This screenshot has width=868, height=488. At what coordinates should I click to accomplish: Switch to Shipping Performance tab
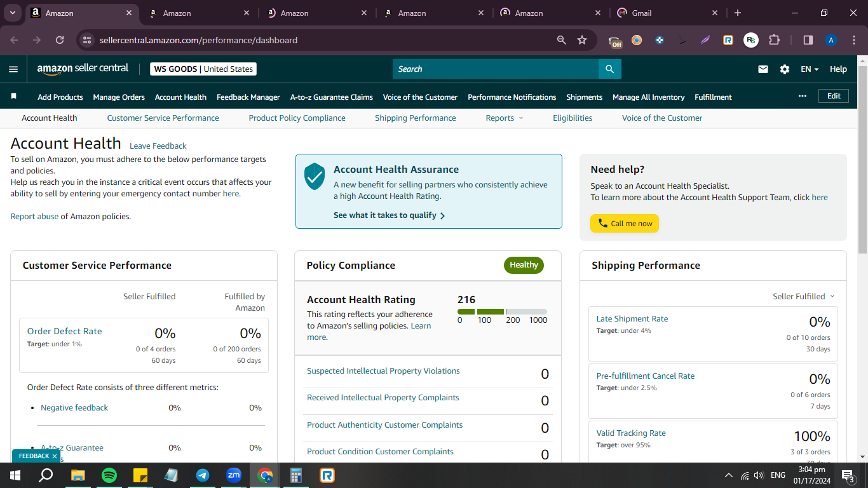pyautogui.click(x=416, y=118)
